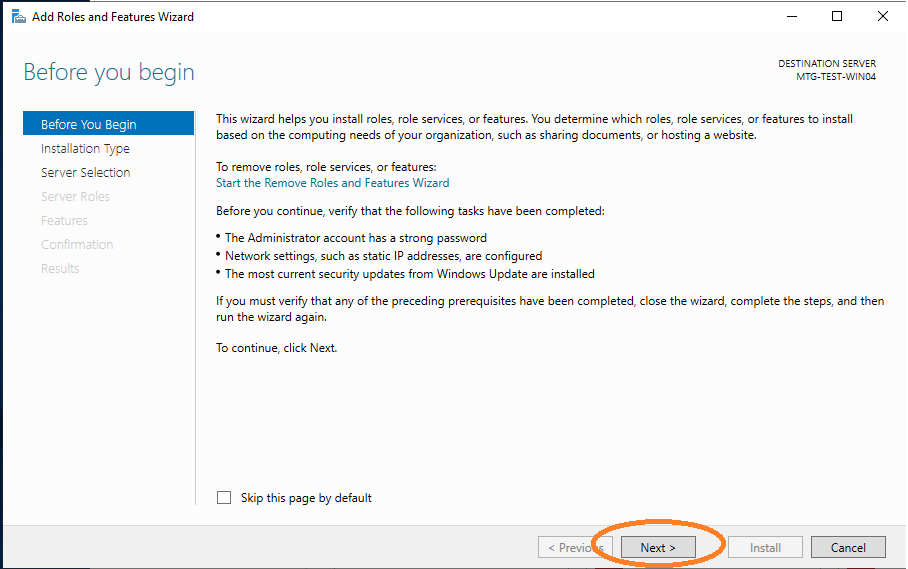Go to the Installation Type step
Image resolution: width=908 pixels, height=569 pixels.
click(85, 148)
